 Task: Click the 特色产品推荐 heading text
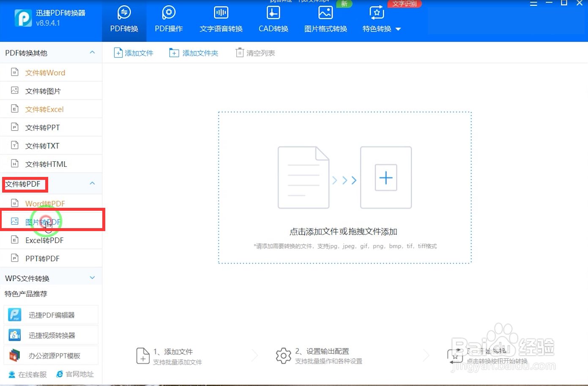click(26, 294)
